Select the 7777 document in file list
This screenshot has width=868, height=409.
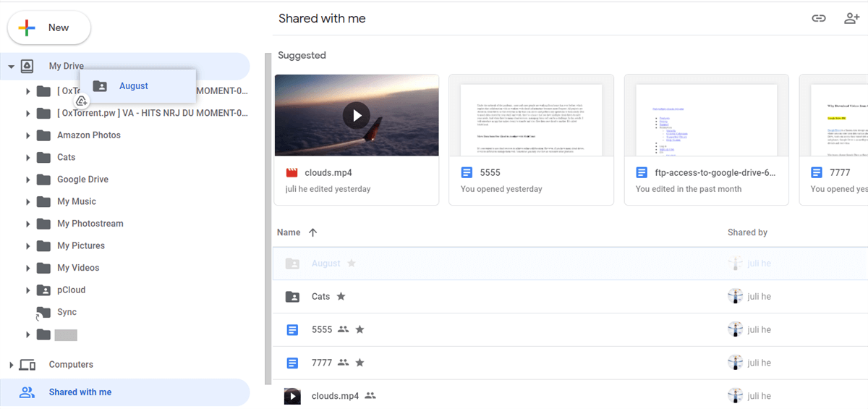point(571,363)
